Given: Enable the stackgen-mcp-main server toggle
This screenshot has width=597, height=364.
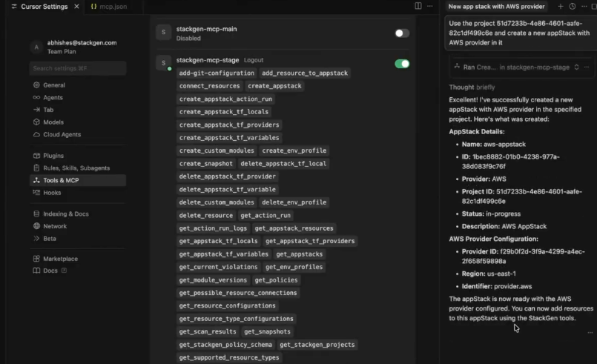Looking at the screenshot, I should point(402,33).
